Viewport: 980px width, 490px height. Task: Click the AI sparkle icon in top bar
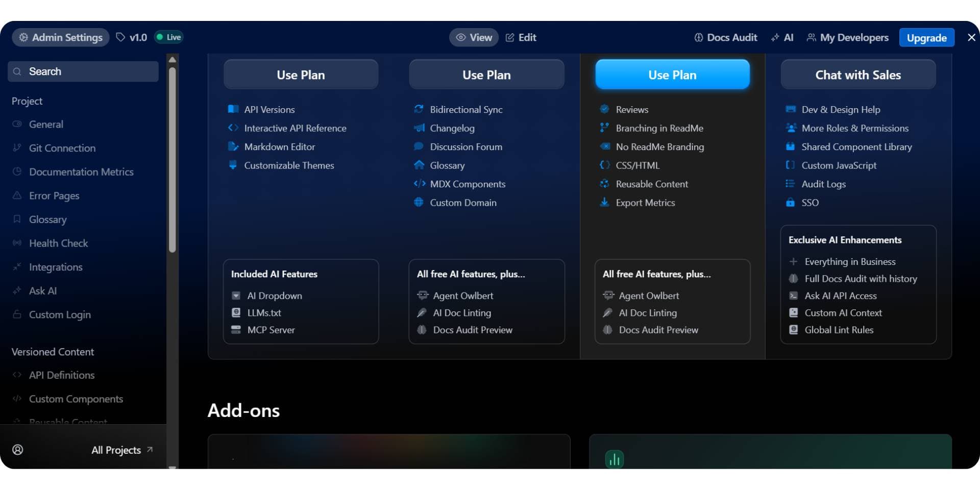[x=775, y=37]
